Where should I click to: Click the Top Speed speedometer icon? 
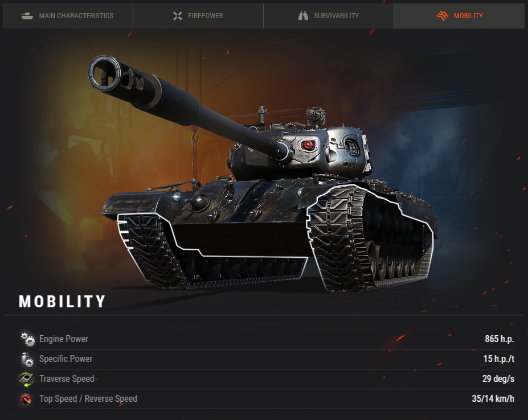point(26,399)
